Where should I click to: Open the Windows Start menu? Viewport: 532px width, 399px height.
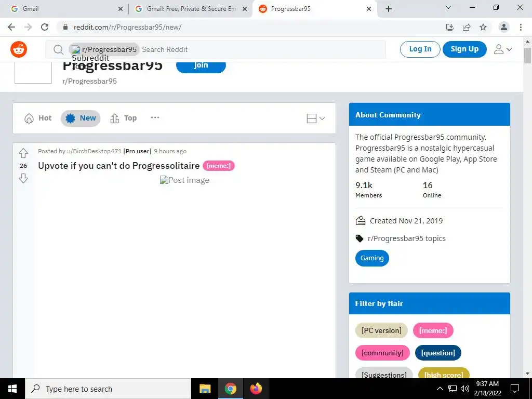[12, 389]
